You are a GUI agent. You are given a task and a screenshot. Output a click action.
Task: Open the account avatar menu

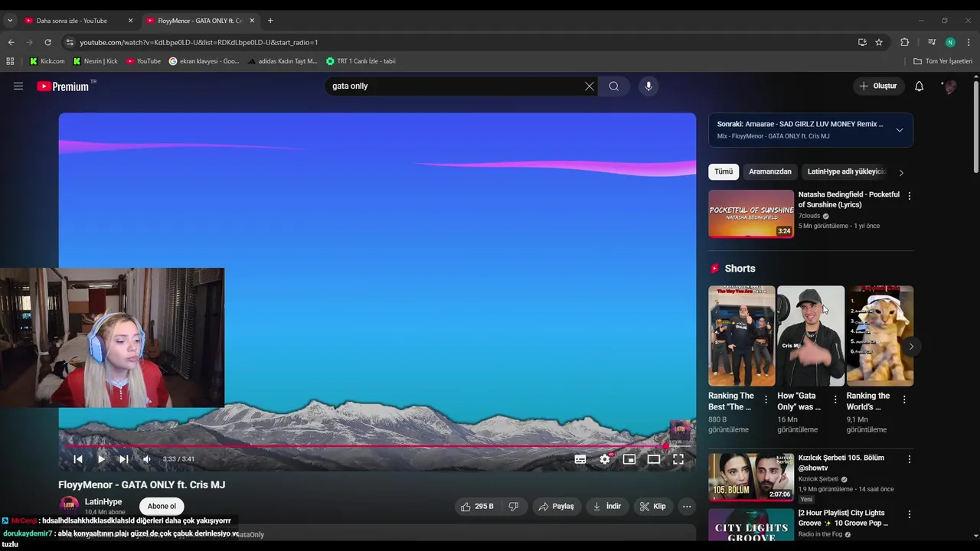coord(950,86)
